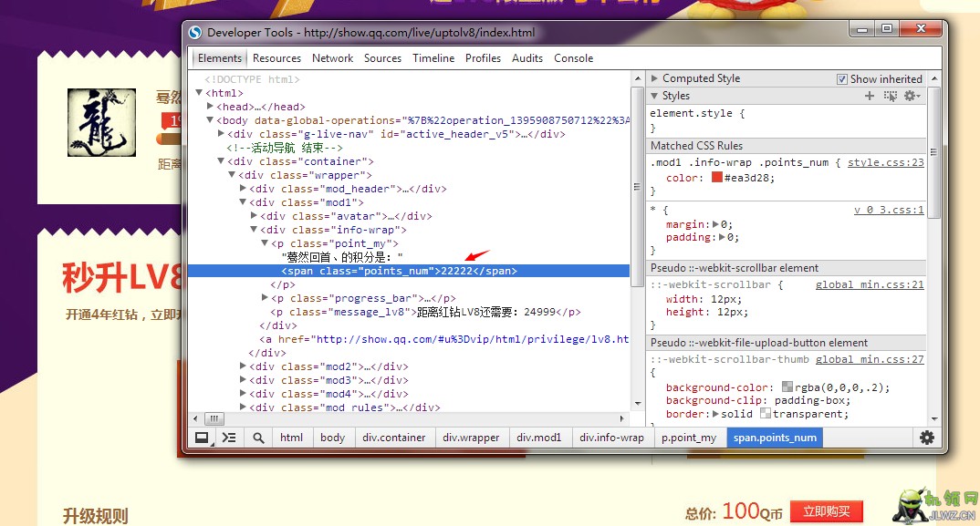Click the margin property in Styles
The width and height of the screenshot is (980, 526).
click(699, 224)
